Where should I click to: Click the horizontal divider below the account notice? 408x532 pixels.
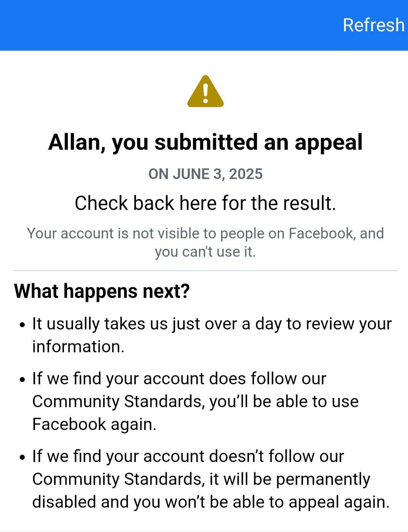coord(206,270)
